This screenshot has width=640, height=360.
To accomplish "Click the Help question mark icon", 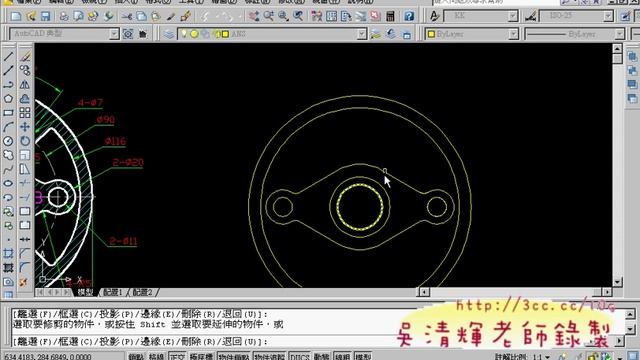I will (x=409, y=16).
